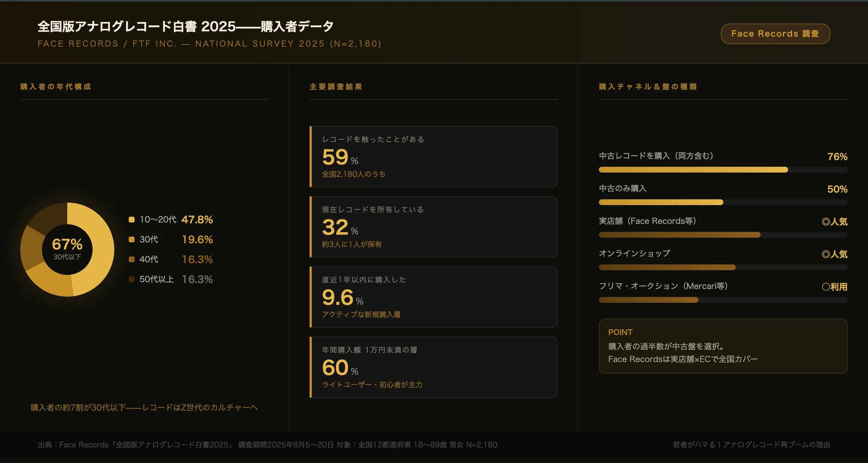
Task: Click the 10〜20代 legend label
Action: [158, 220]
